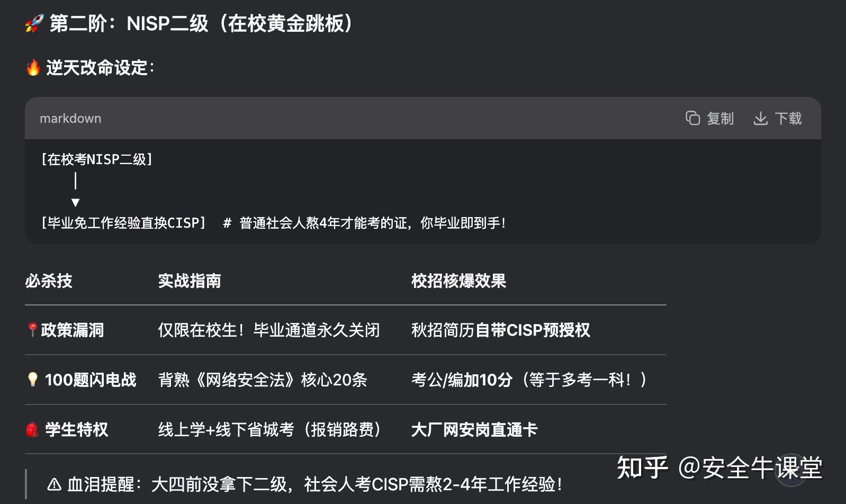
Task: Click the ⚠ warning icon before 血泪提醒
Action: tap(55, 484)
